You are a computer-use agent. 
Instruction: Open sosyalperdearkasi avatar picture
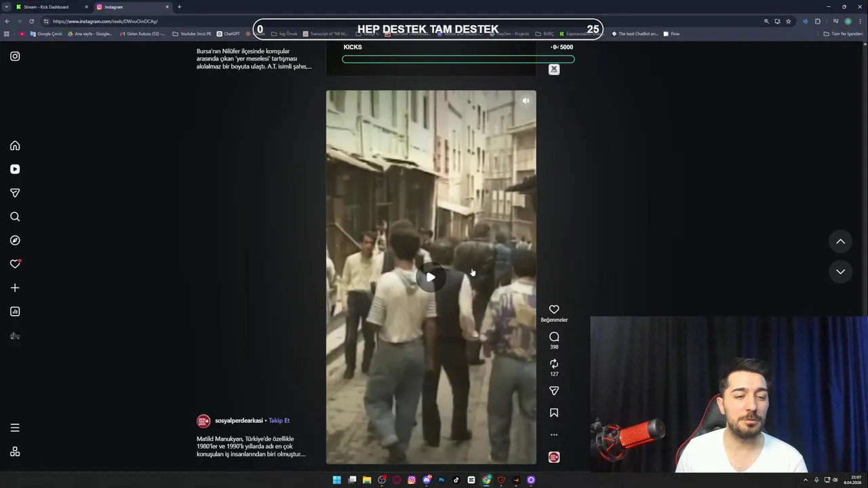[203, 422]
